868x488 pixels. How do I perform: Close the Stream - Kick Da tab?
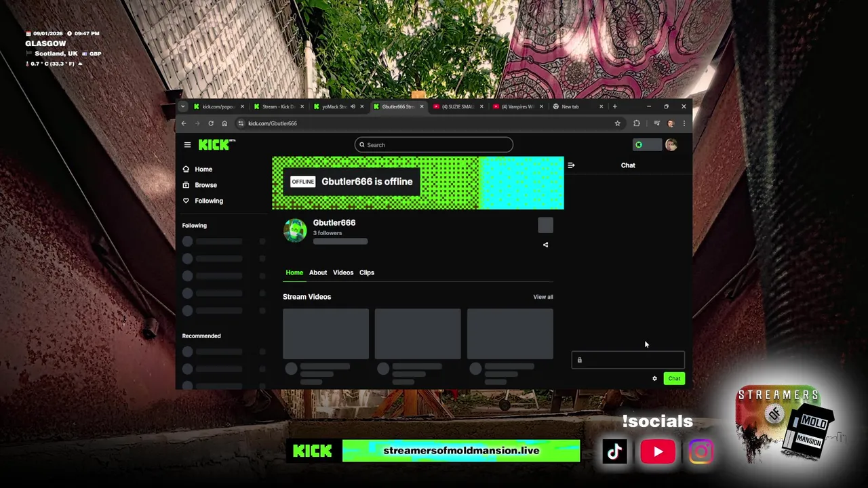pos(302,106)
